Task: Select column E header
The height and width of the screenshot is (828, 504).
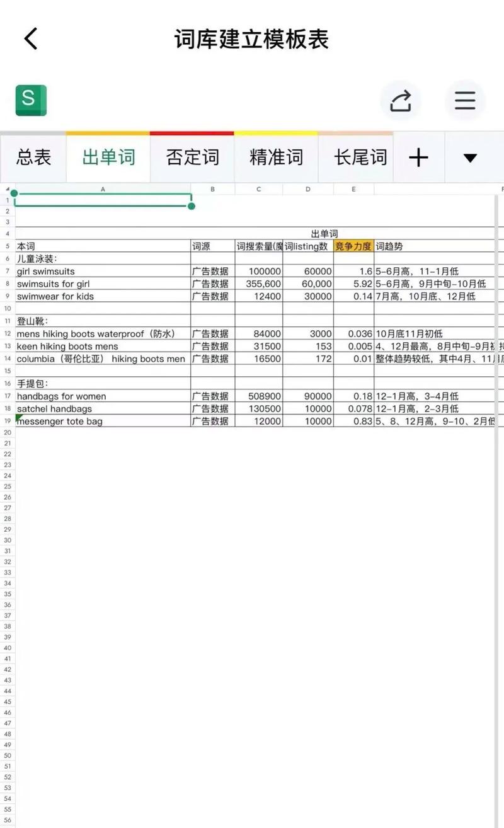Action: (353, 189)
